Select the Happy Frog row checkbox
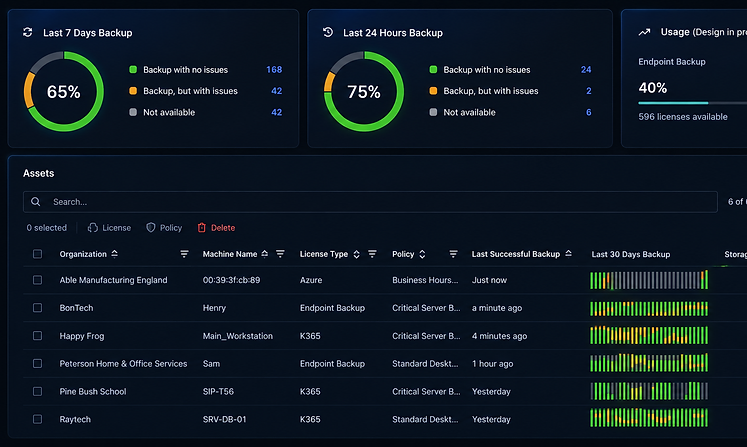This screenshot has width=747, height=447. (37, 335)
